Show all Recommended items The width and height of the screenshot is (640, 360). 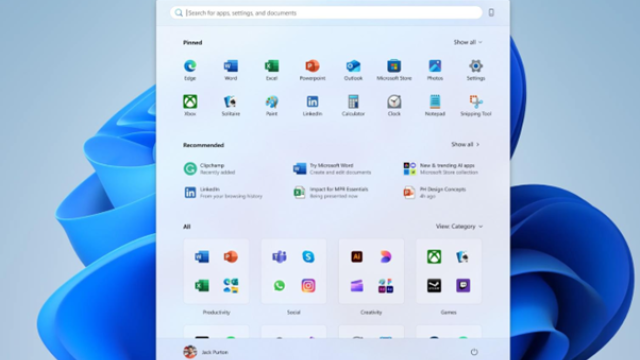tap(465, 144)
